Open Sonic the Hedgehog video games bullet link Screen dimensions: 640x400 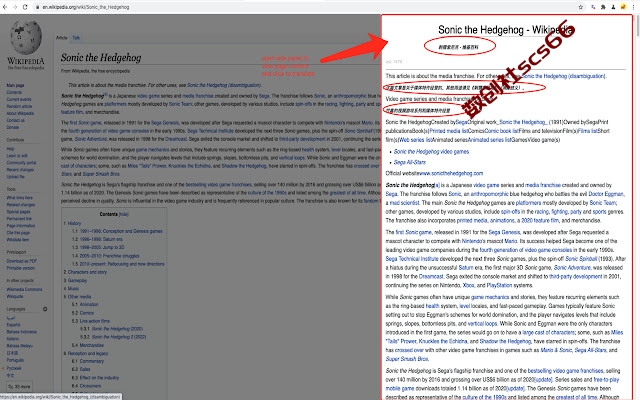point(431,151)
